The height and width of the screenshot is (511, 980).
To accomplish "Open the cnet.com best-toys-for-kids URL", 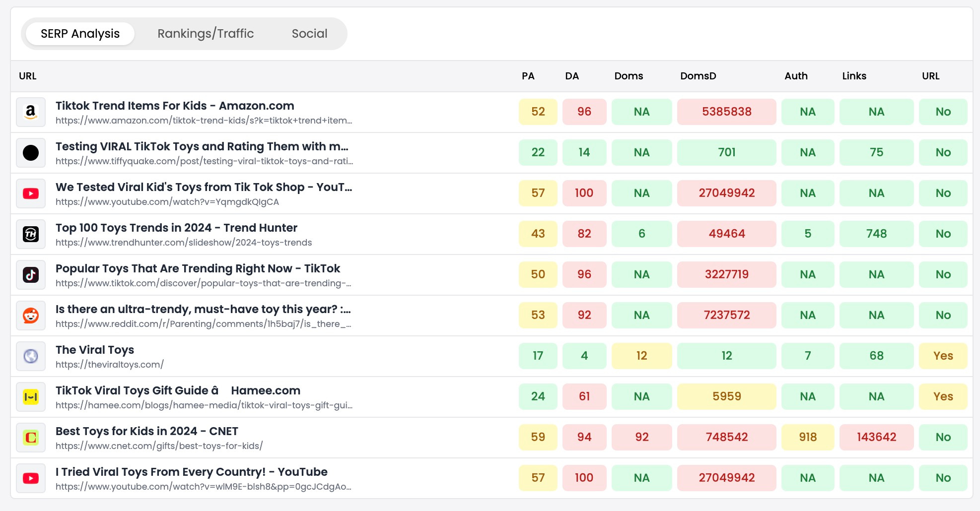I will [159, 446].
